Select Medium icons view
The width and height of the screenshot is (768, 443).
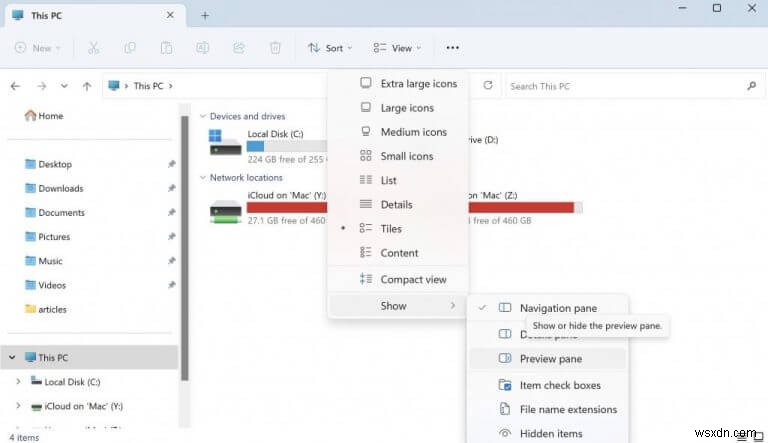(398, 132)
